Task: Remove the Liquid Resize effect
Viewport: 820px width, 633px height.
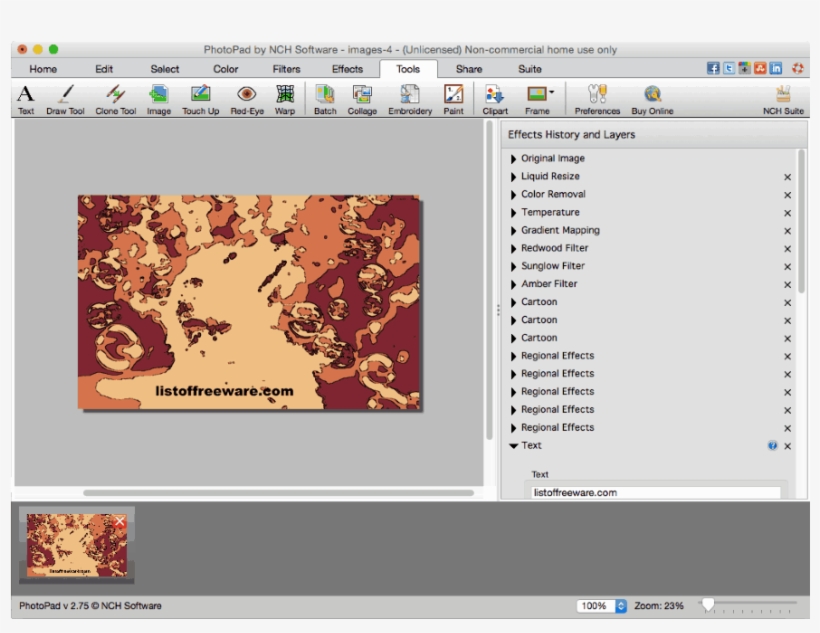Action: click(789, 176)
